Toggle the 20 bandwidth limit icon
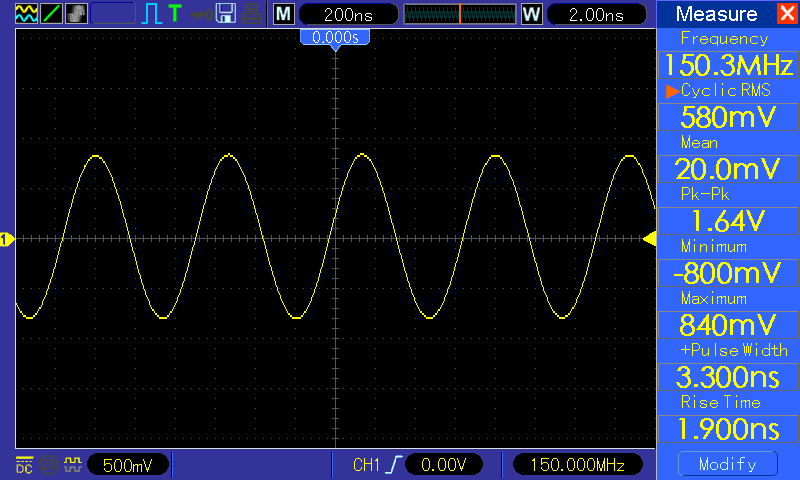 pos(49,465)
